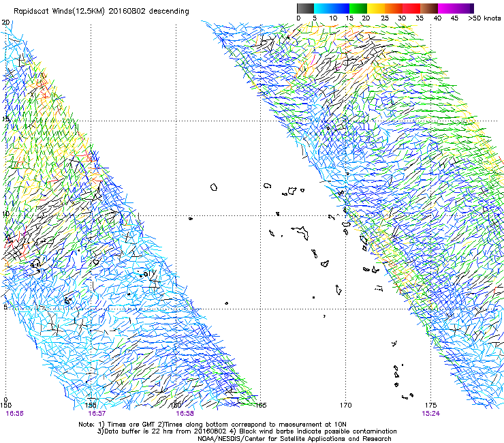Click the '45' legend scale label

tap(454, 18)
